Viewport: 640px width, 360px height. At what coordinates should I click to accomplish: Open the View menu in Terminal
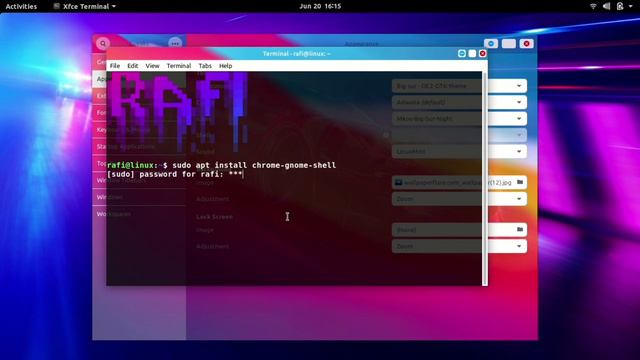[152, 66]
